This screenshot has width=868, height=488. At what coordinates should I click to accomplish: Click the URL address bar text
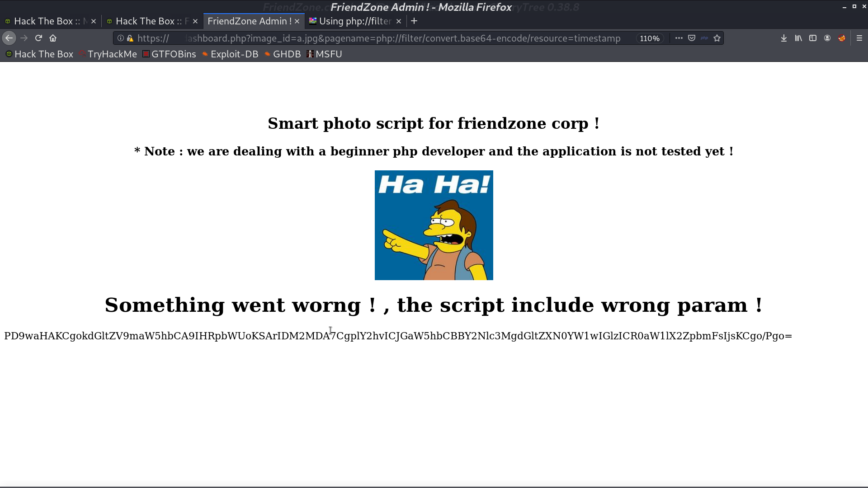[x=379, y=38]
